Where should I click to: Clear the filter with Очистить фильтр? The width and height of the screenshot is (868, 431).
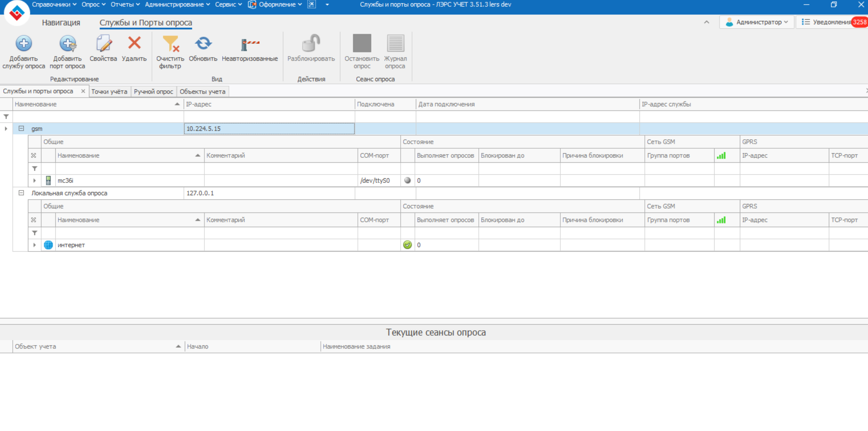pyautogui.click(x=170, y=44)
